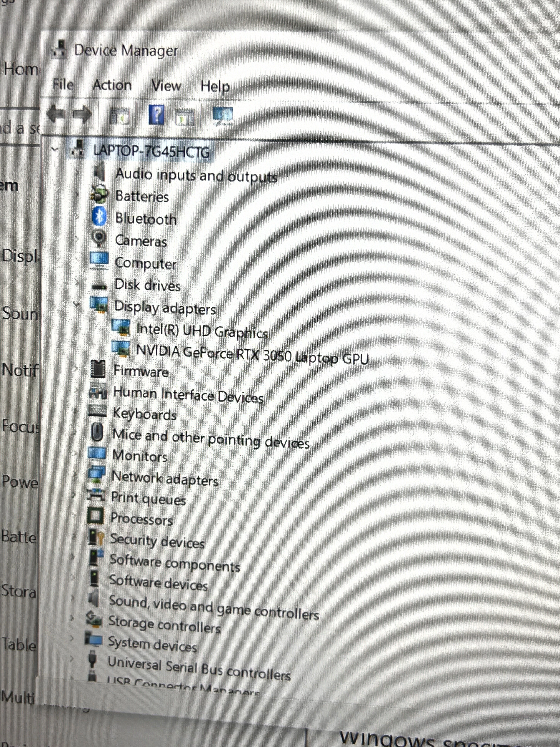This screenshot has width=560, height=747.
Task: Click the blue Help question mark icon
Action: point(156,115)
